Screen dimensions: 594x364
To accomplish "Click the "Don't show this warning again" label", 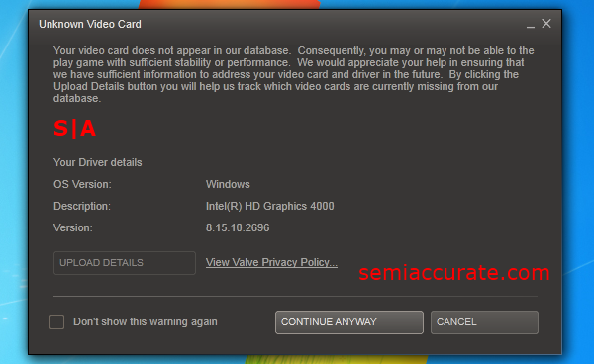I will point(146,321).
